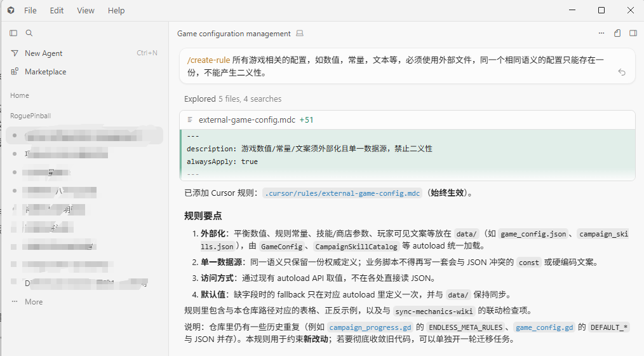The width and height of the screenshot is (644, 356).
Task: Click the New Agent filter-shaped icon
Action: coord(15,53)
